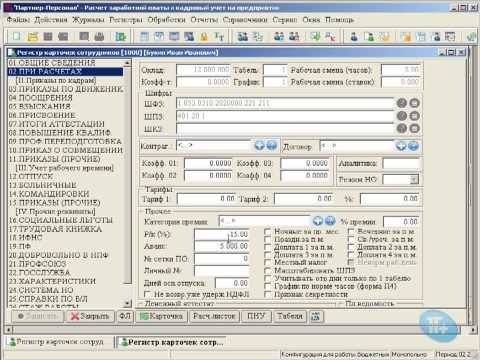Toggle 'Не возвр. уже удерж НДФЛ' checkbox
The height and width of the screenshot is (360, 480).
pyautogui.click(x=147, y=294)
